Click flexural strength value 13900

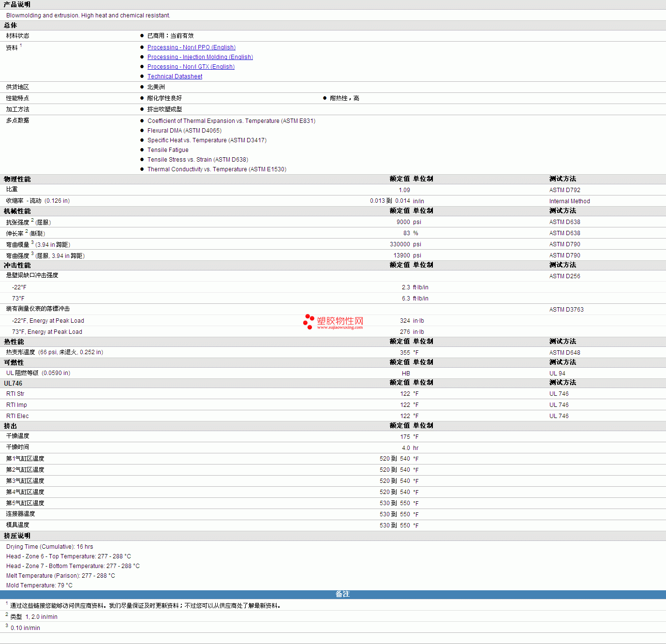pyautogui.click(x=401, y=255)
